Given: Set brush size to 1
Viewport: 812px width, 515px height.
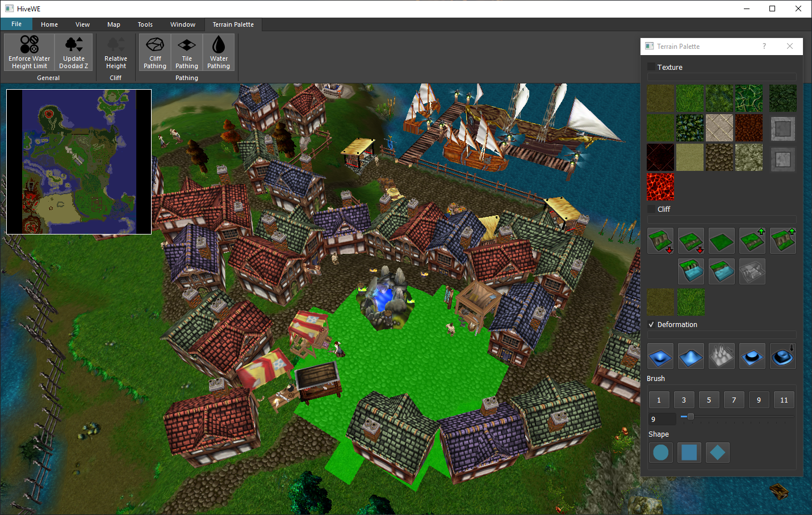Looking at the screenshot, I should tap(659, 400).
